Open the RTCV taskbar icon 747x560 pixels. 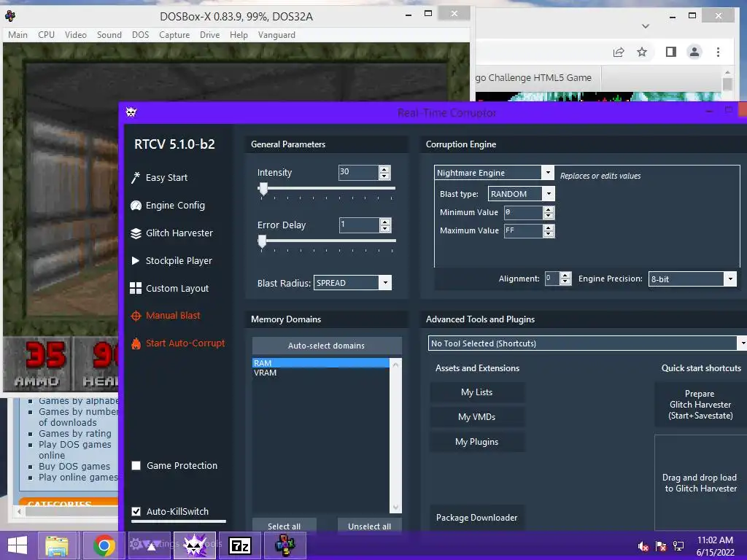[x=194, y=545]
